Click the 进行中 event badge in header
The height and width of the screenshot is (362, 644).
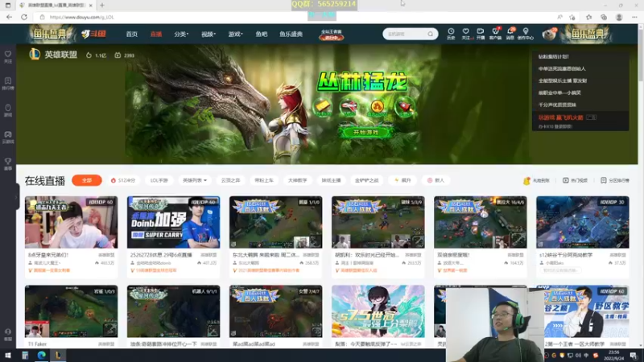[331, 38]
